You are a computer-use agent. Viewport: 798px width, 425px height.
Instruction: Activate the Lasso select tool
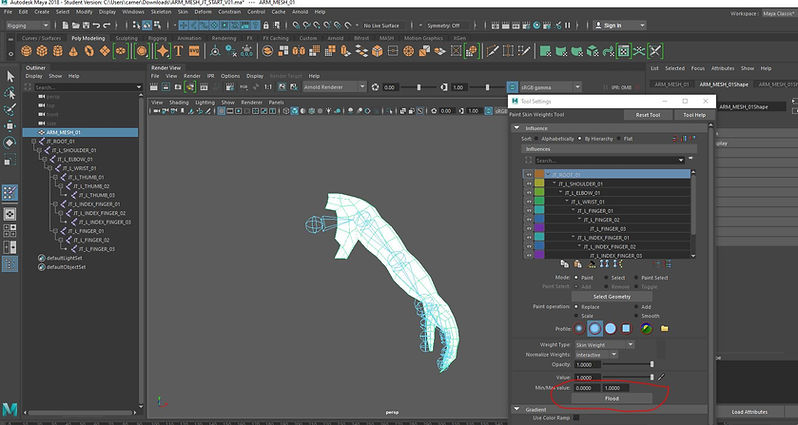(10, 93)
